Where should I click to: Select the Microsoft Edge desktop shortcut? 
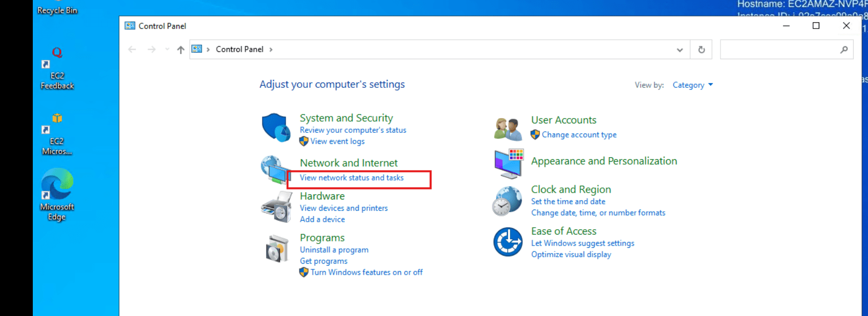coord(57,195)
